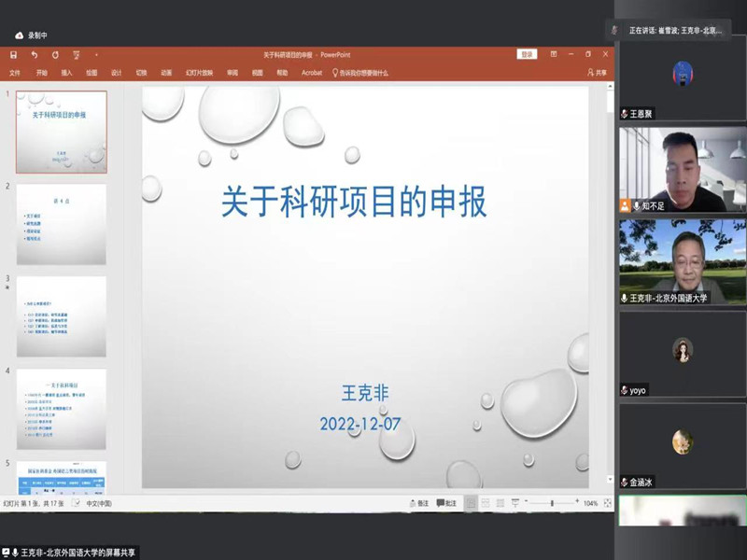Viewport: 747px width, 560px height.
Task: Click the zoom slider in status bar
Action: tap(552, 503)
